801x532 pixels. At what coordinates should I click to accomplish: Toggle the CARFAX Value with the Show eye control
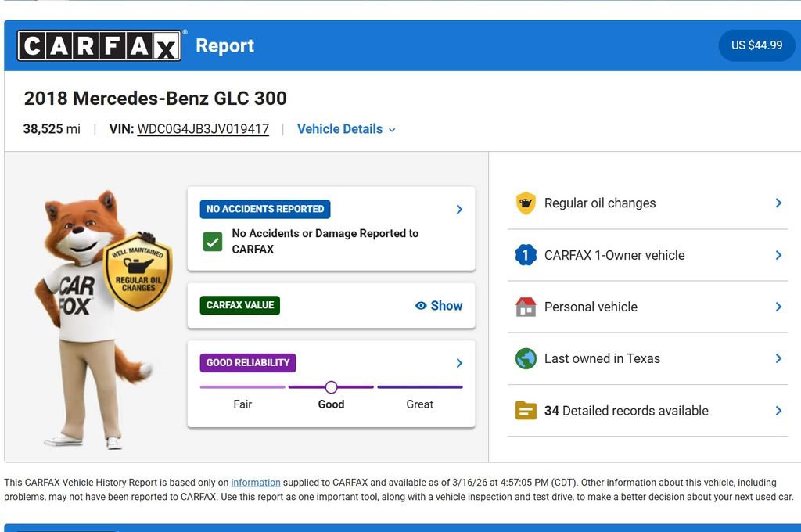pos(439,305)
